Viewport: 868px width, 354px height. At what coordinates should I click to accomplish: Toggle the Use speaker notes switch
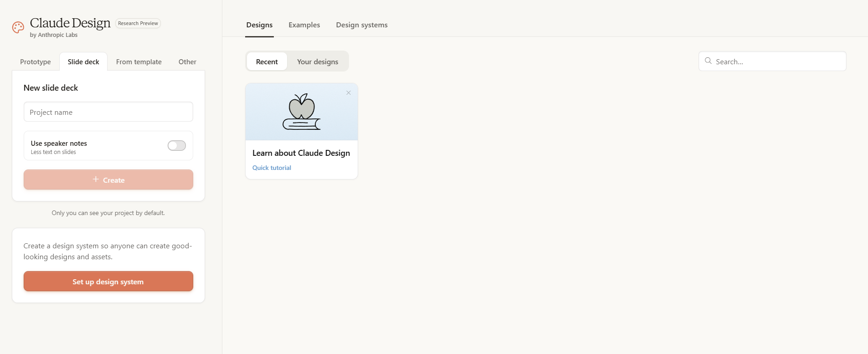pos(177,145)
